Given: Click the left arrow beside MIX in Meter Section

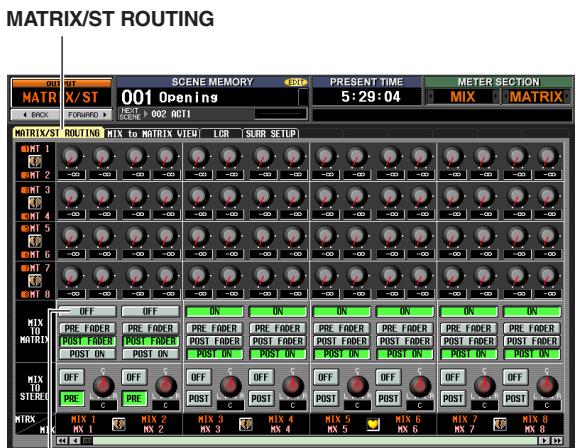Looking at the screenshot, I should point(431,97).
